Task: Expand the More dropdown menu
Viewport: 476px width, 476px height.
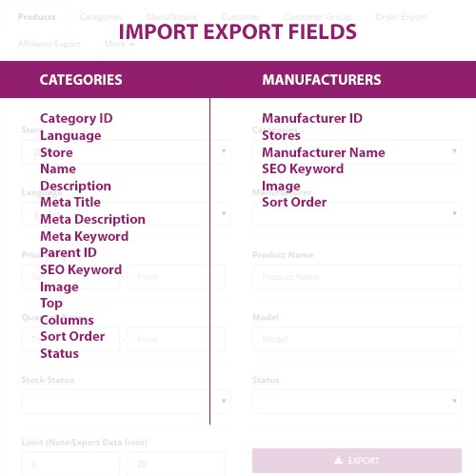Action: pos(119,44)
